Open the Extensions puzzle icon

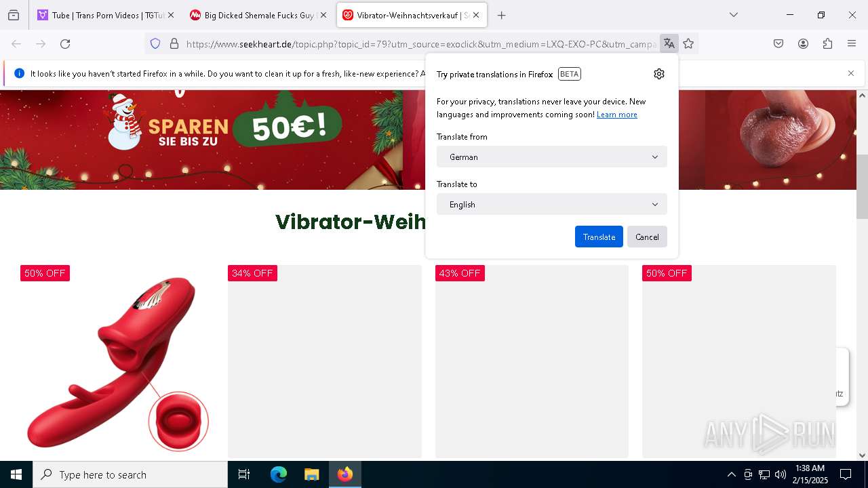pyautogui.click(x=827, y=44)
